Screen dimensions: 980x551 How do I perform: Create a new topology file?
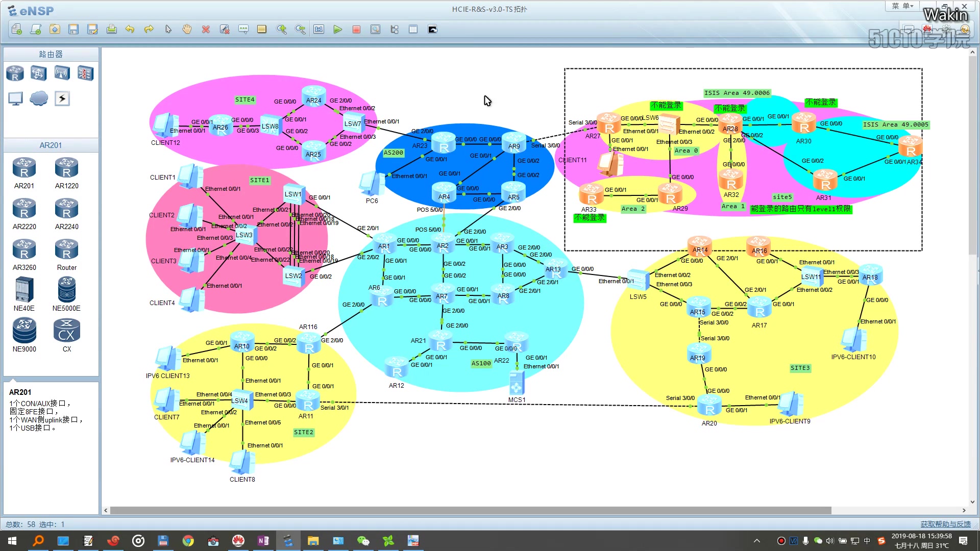point(17,30)
